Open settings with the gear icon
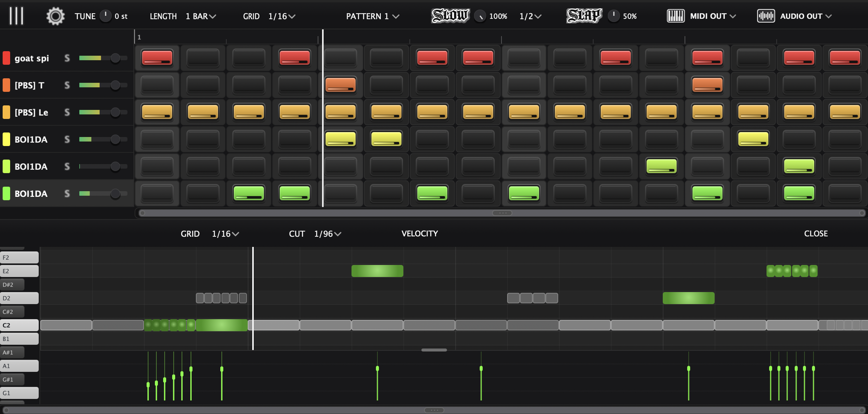The height and width of the screenshot is (414, 868). (55, 16)
